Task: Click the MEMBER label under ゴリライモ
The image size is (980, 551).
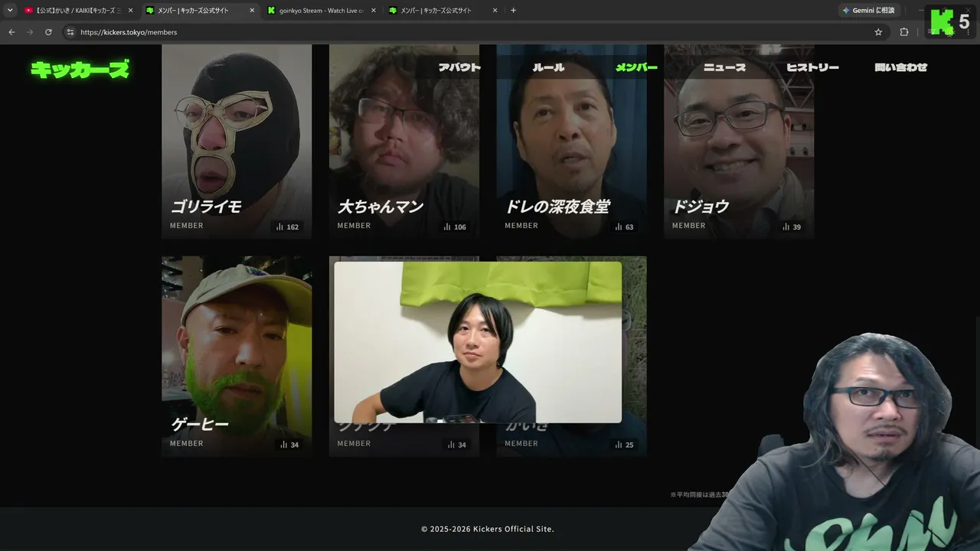Action: [187, 226]
